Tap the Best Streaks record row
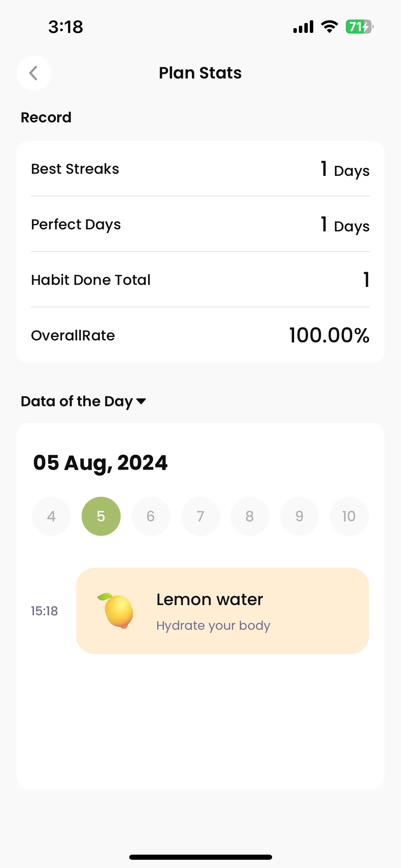 click(x=200, y=169)
